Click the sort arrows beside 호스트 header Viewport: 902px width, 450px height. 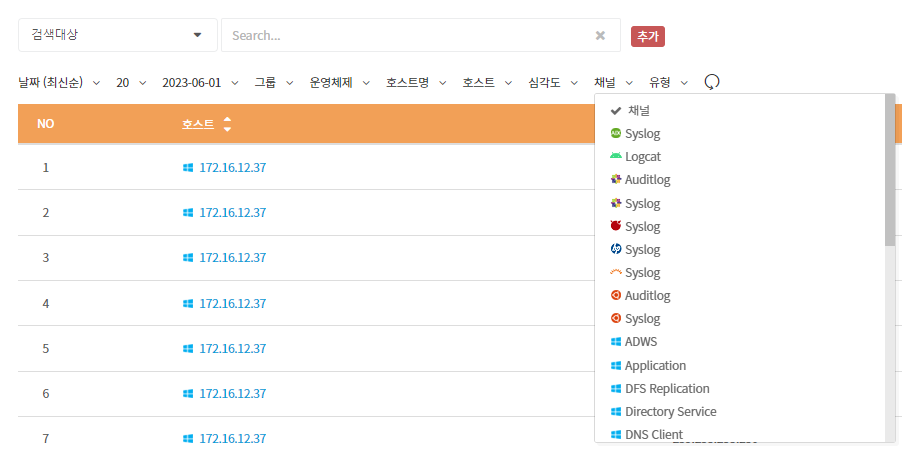[x=227, y=124]
